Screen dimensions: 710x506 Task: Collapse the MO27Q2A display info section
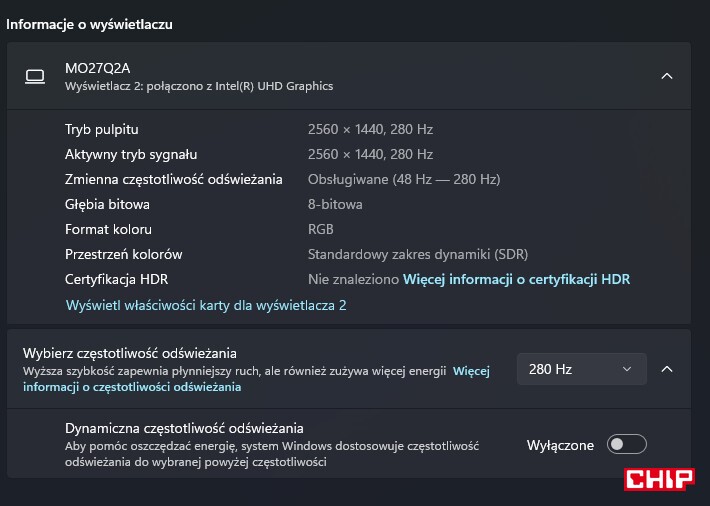(667, 76)
